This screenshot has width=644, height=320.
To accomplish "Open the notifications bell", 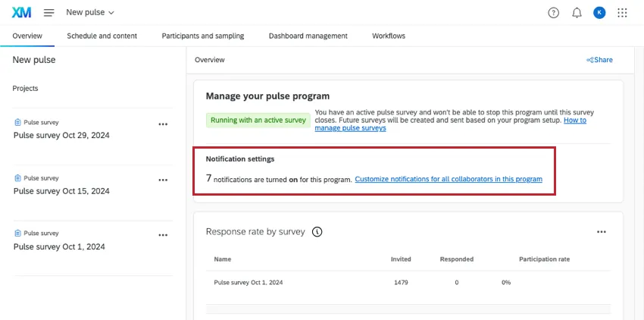I will point(577,13).
